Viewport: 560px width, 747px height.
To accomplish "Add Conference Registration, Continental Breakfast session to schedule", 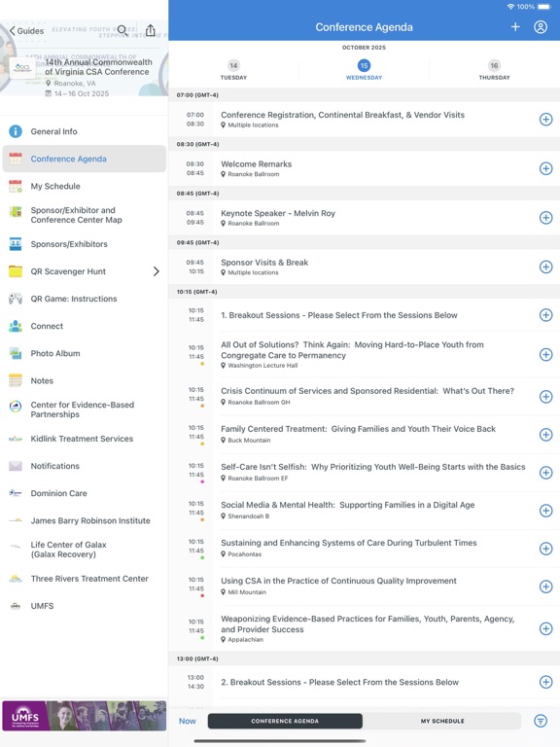I will 545,119.
